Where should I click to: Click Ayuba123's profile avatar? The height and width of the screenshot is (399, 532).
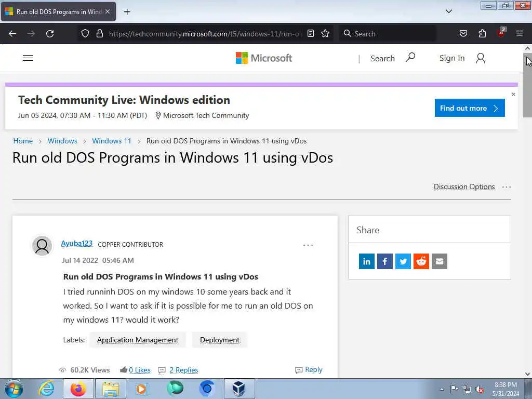[x=42, y=246]
